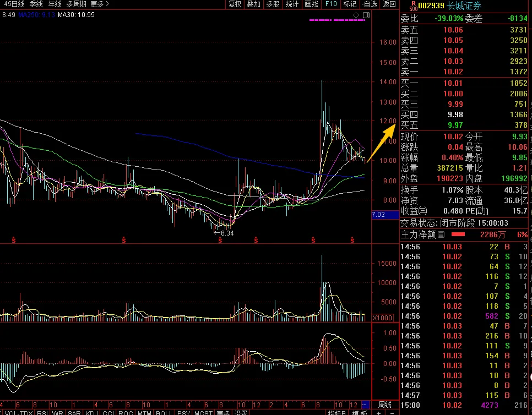
Task: Click the R/500 margin-trading badge beside 002939
Action: pyautogui.click(x=413, y=6)
